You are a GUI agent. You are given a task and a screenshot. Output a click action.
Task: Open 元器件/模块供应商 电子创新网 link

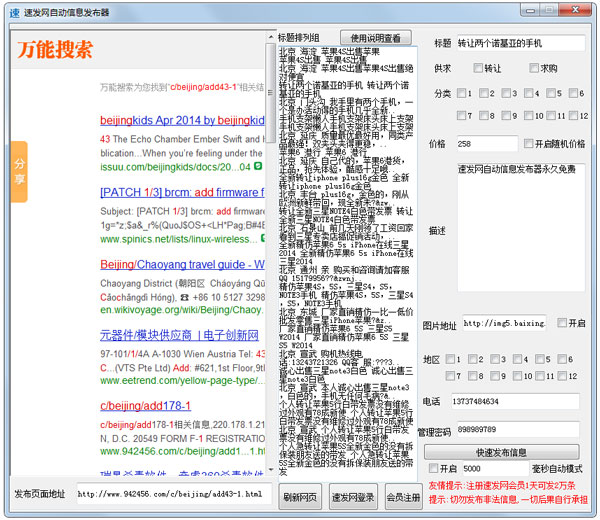[x=179, y=335]
